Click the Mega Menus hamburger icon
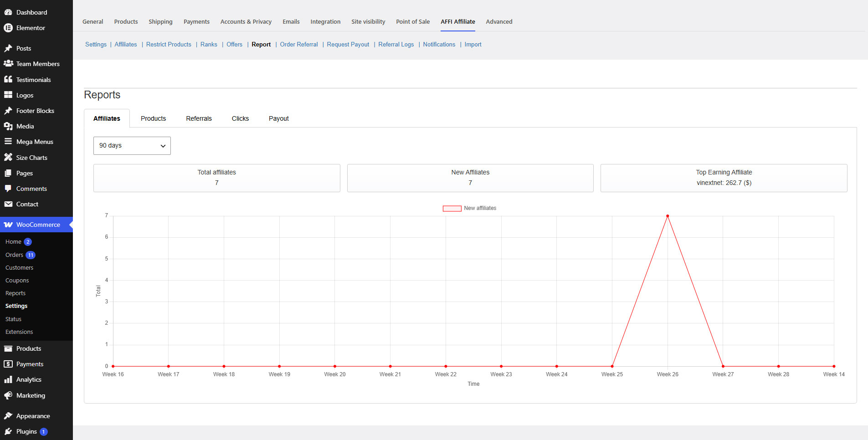The image size is (868, 440). pos(8,142)
